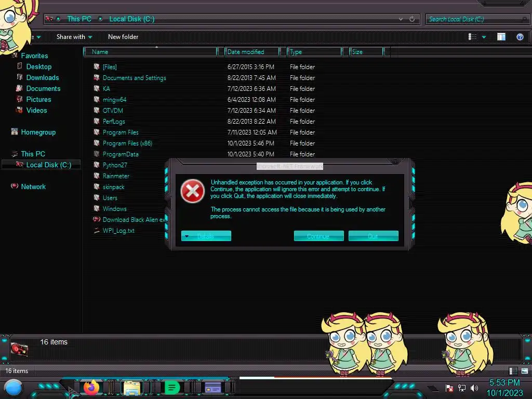Sort by the Size column header

pyautogui.click(x=366, y=52)
